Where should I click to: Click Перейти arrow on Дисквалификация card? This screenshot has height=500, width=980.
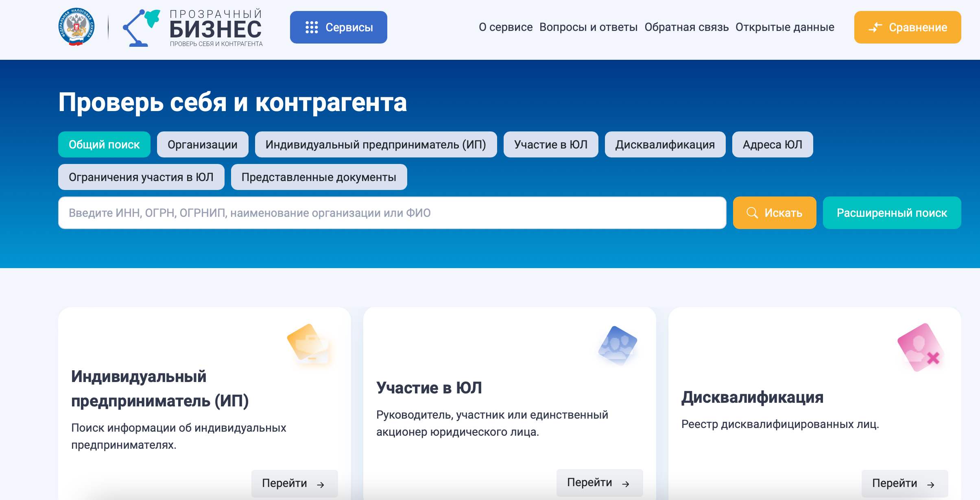[904, 483]
